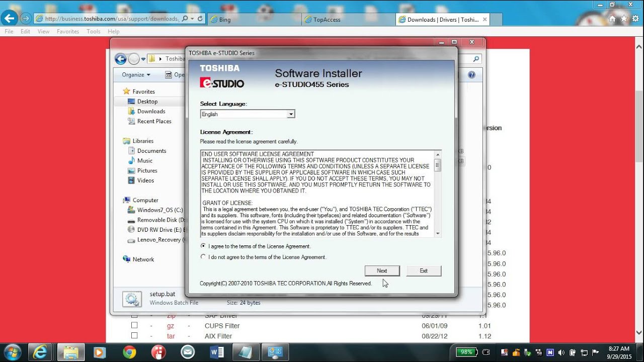Click IE favorites star icon
The height and width of the screenshot is (362, 644).
click(624, 19)
